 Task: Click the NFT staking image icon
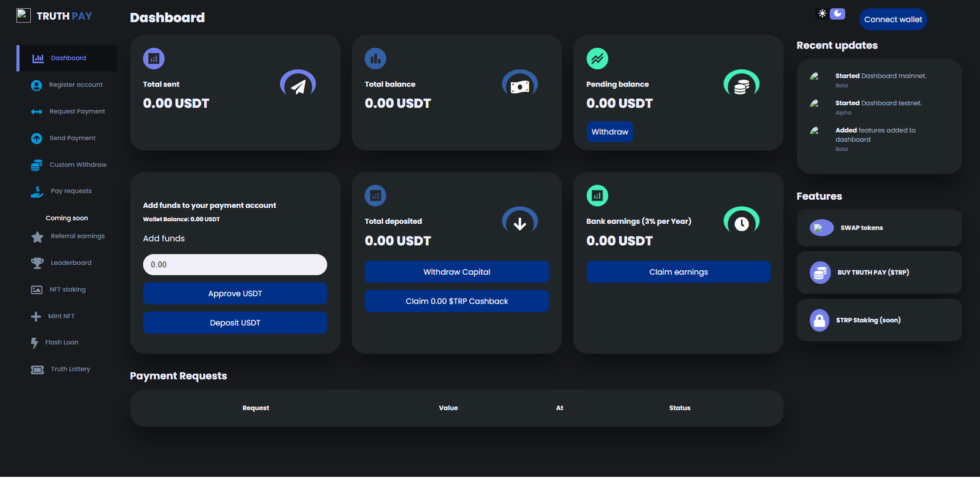[x=37, y=290]
